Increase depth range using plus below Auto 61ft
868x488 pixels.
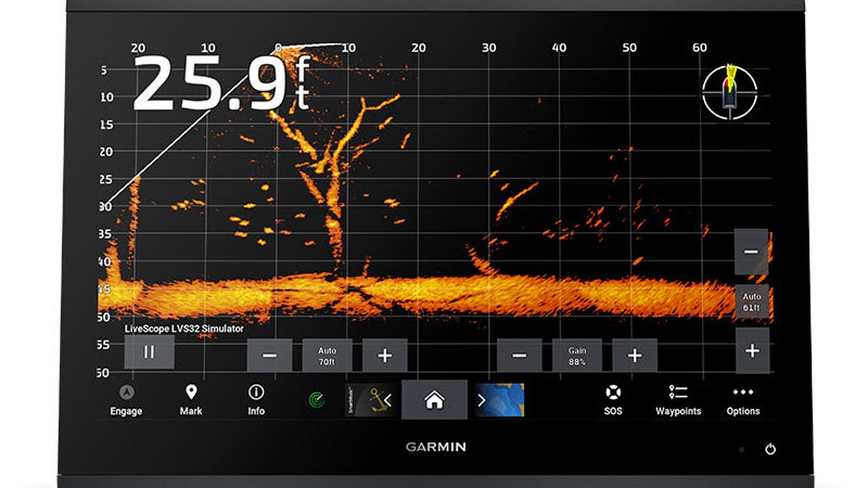(x=752, y=350)
